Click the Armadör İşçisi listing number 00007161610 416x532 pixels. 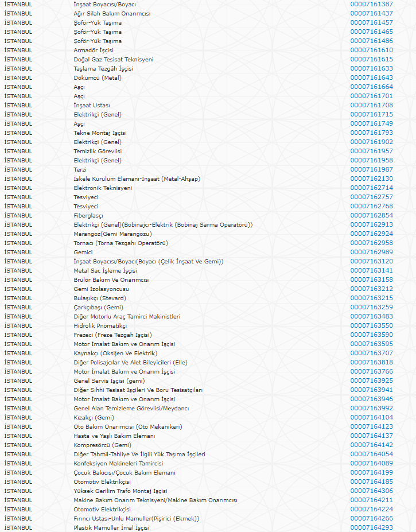[x=371, y=50]
